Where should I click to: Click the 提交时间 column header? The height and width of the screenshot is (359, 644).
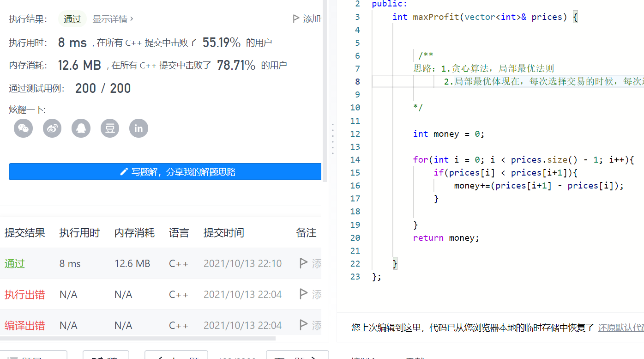point(224,232)
